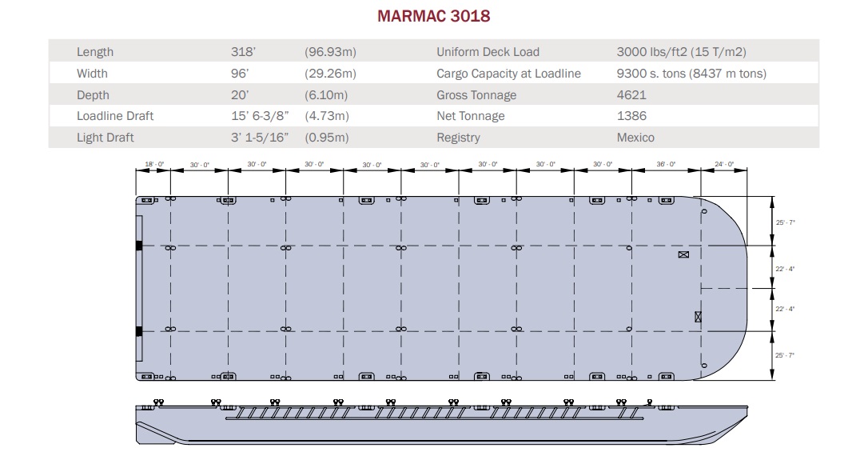Click the 18'-0" dimension label
868x456 pixels.
tap(153, 164)
